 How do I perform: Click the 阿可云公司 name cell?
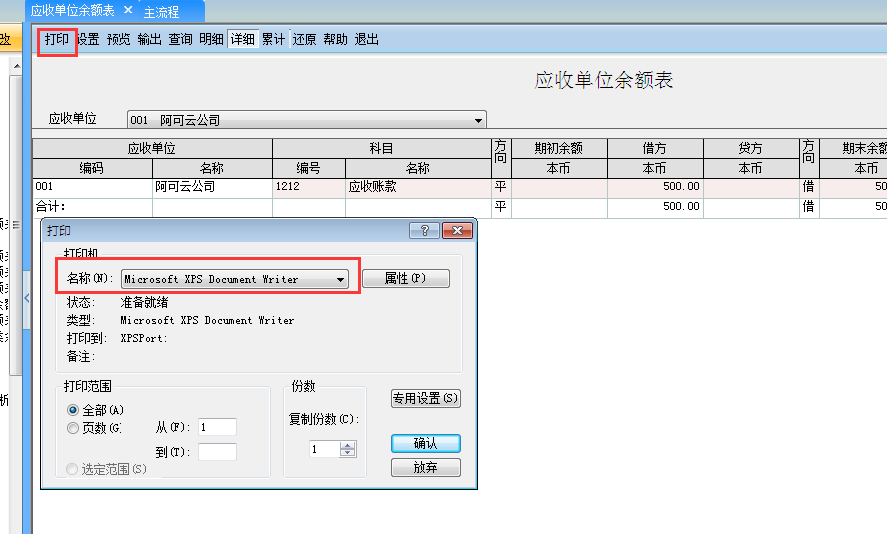click(212, 187)
